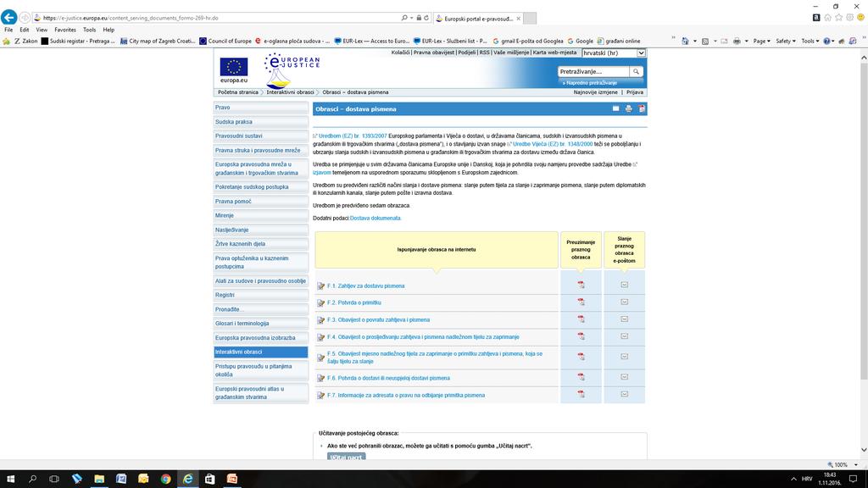This screenshot has height=488, width=868.
Task: Open Internet Explorer home icon
Action: pyautogui.click(x=827, y=18)
